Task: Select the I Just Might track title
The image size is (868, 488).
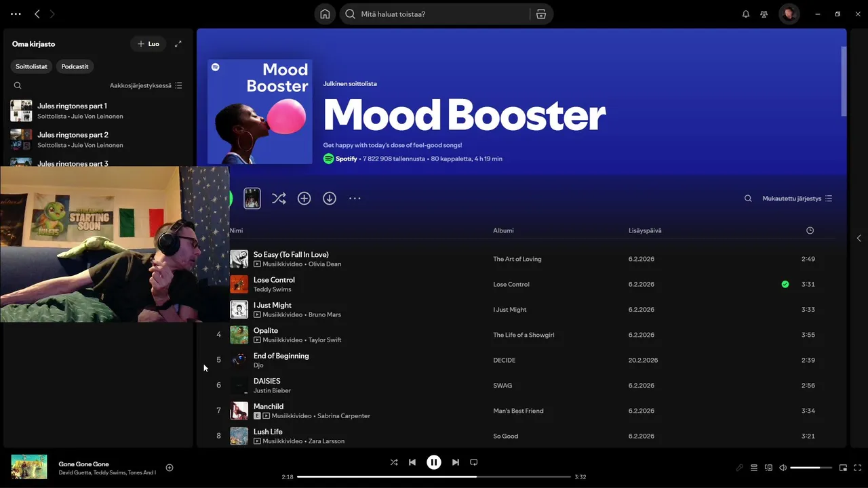Action: coord(273,305)
